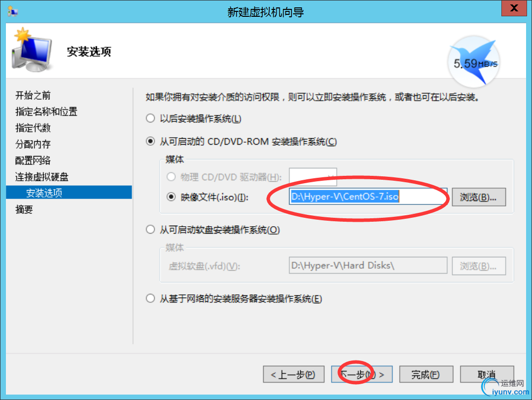The height and width of the screenshot is (400, 532).
Task: Open the physical CD/DVD drive dropdown
Action: [x=313, y=177]
